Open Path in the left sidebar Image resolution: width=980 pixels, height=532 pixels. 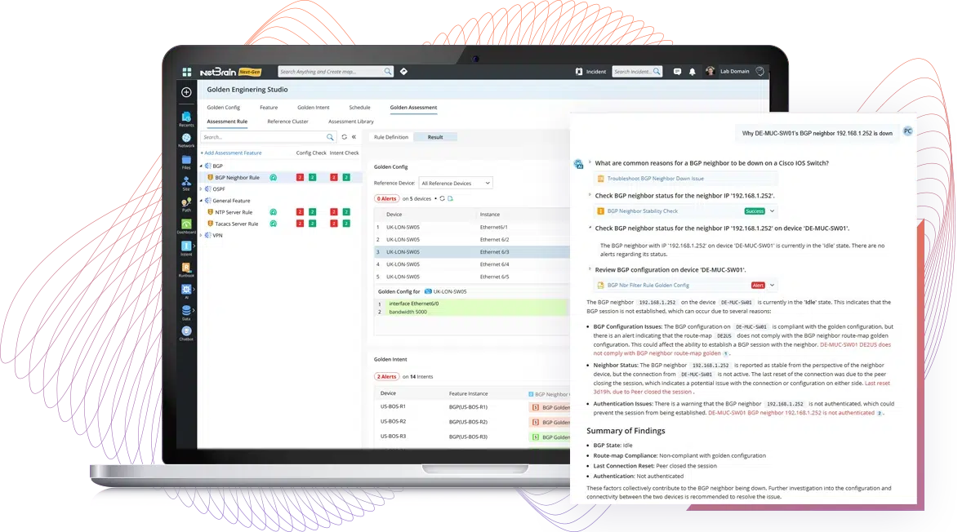(186, 204)
